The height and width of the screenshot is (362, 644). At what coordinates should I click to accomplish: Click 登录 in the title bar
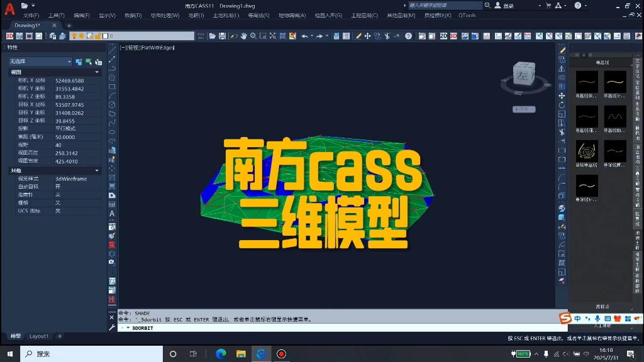507,5
